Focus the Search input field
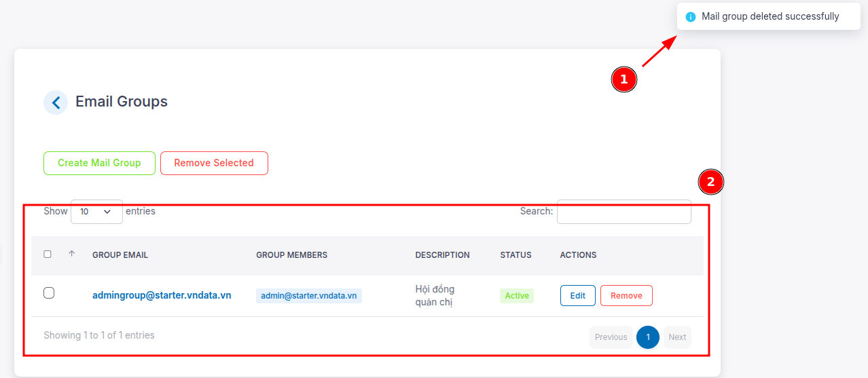 [624, 212]
